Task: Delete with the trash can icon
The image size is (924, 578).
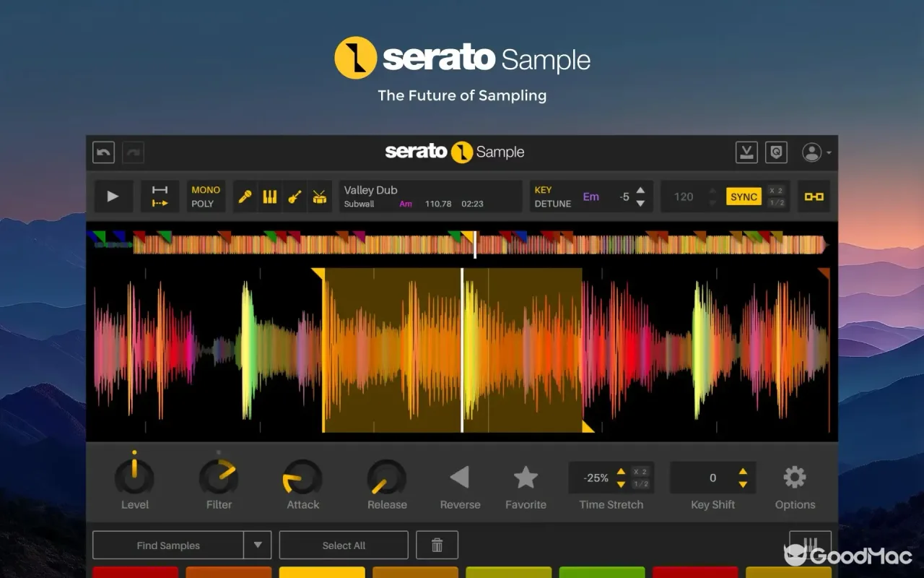Action: tap(437, 545)
